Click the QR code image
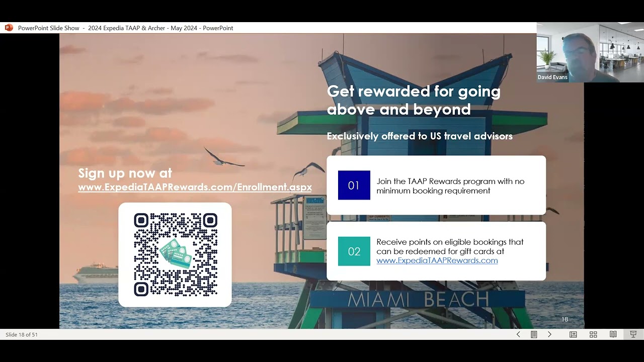The image size is (644, 362). [175, 254]
